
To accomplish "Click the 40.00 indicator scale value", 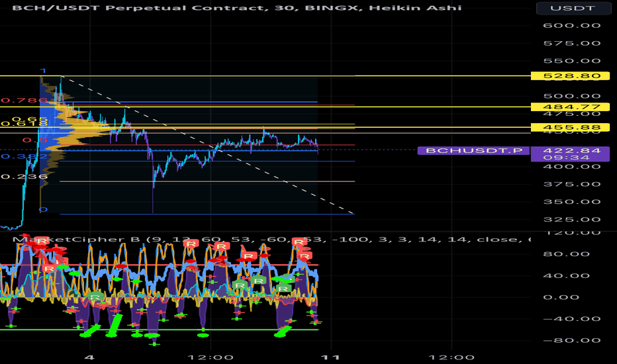I will click(572, 276).
